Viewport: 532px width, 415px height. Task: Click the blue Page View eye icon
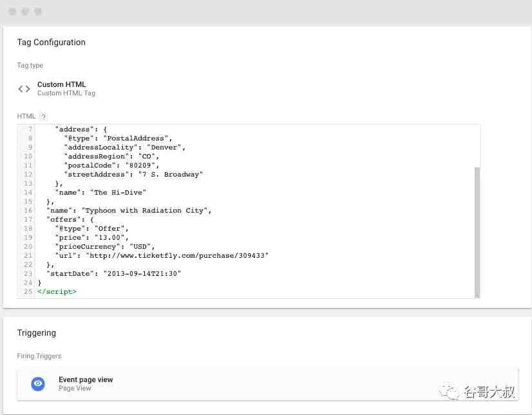38,384
